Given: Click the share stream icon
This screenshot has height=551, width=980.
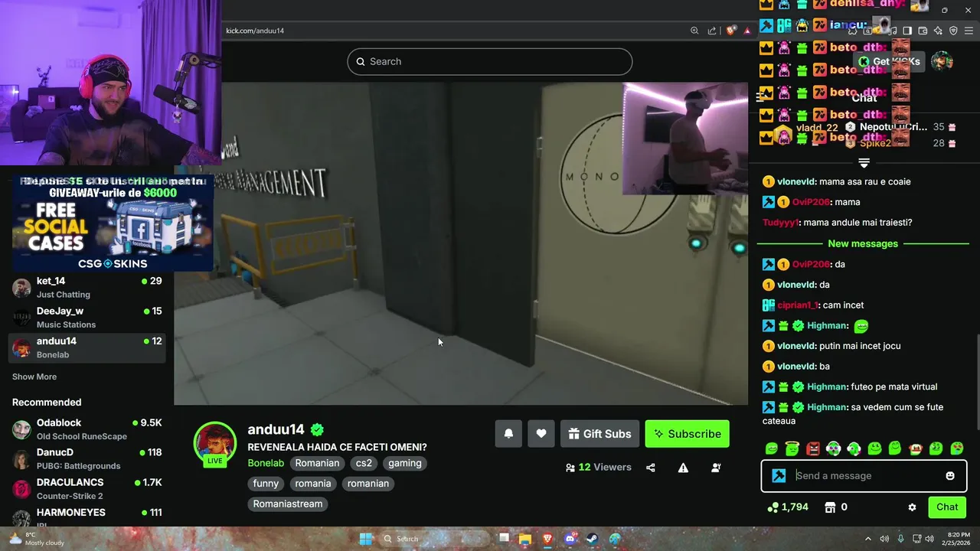Looking at the screenshot, I should pos(650,468).
